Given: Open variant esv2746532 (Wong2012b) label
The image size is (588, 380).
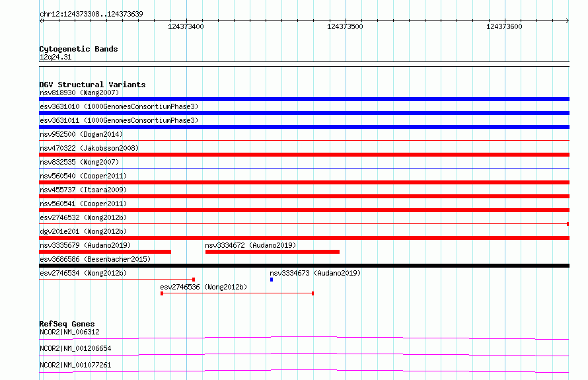Looking at the screenshot, I should click(83, 217).
